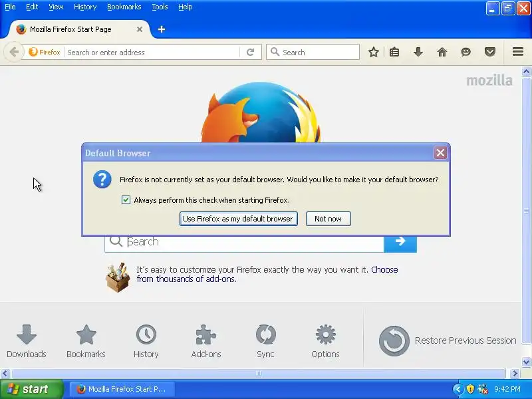Open the Tools menu
This screenshot has width=532, height=399.
pos(160,7)
